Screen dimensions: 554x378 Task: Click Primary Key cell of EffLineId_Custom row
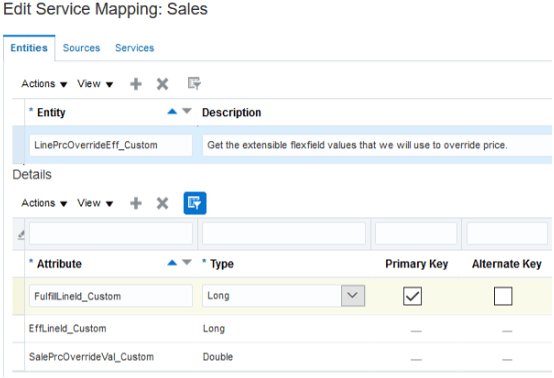tap(416, 329)
